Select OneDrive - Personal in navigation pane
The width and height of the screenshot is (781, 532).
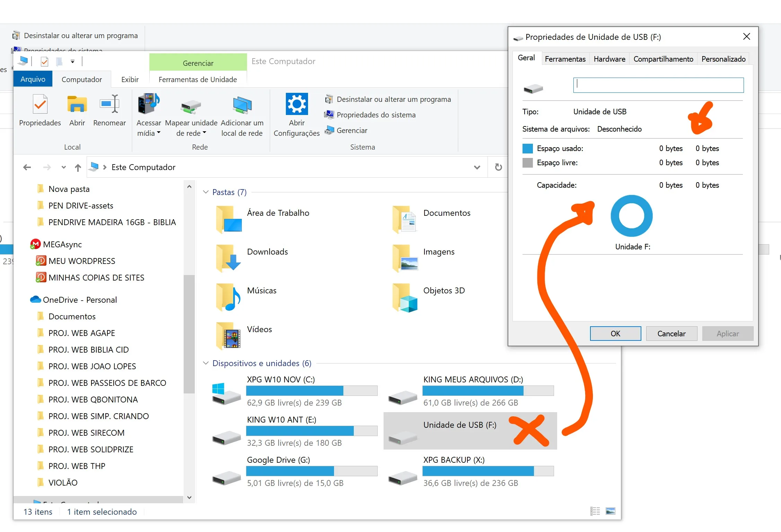pos(80,300)
